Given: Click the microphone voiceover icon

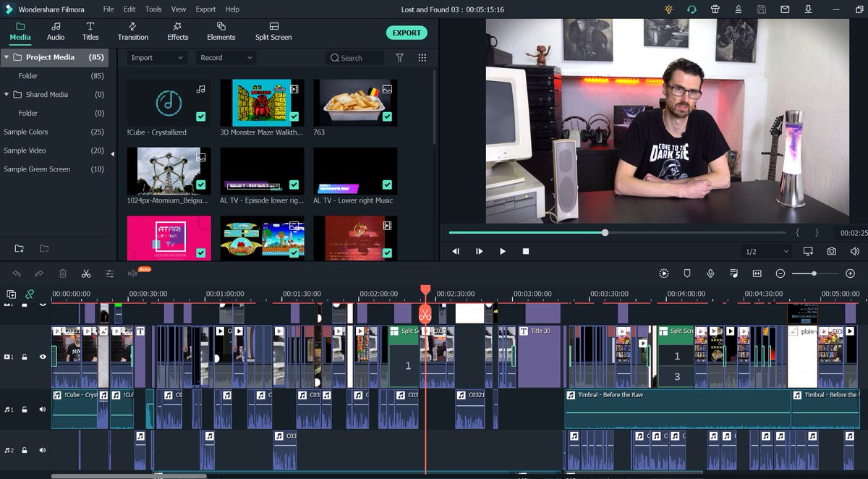Looking at the screenshot, I should click(x=710, y=274).
